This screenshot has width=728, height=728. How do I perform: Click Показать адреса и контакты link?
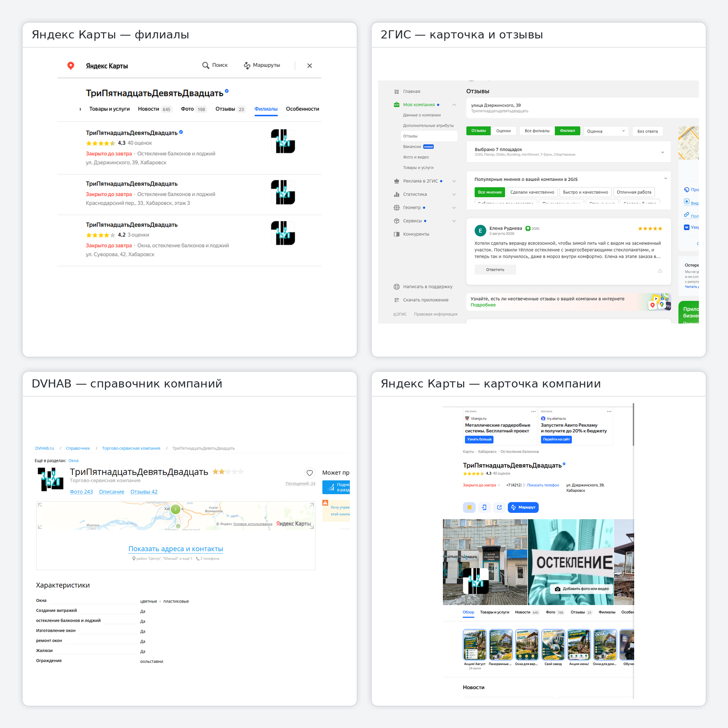click(x=176, y=549)
